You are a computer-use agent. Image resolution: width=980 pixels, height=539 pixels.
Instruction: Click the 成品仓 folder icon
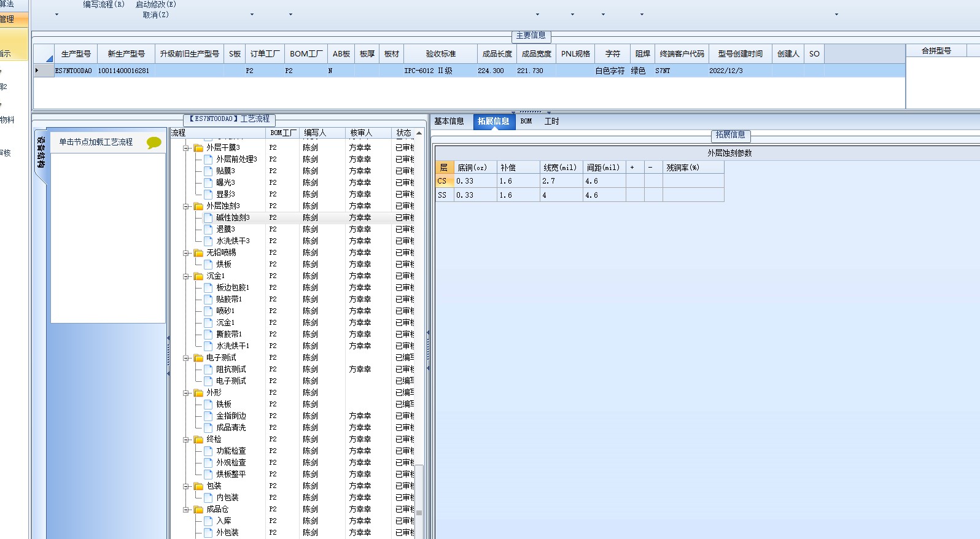pos(198,510)
